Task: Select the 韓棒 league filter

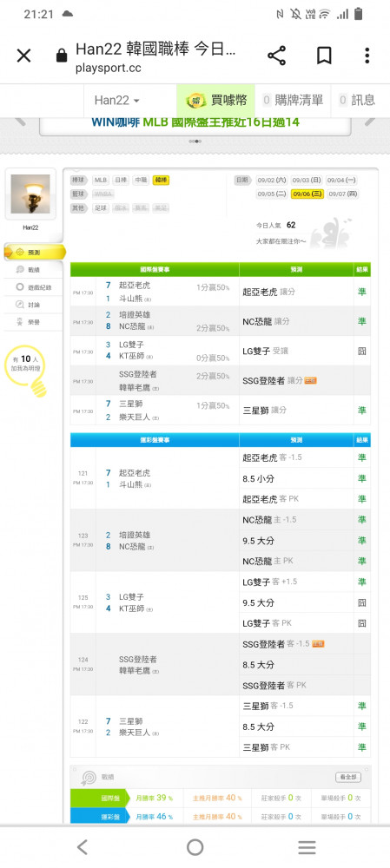Action: pyautogui.click(x=162, y=180)
